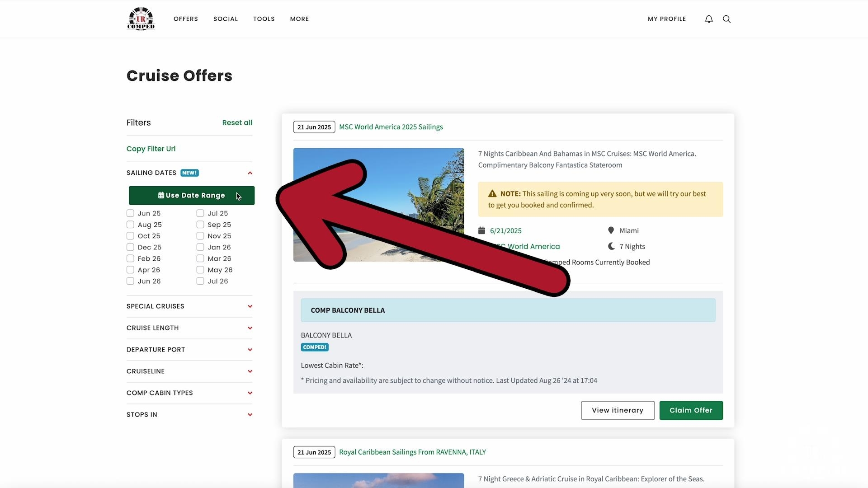Enable the Sep 25 sailing date filter
The height and width of the screenshot is (488, 868).
[x=200, y=225]
